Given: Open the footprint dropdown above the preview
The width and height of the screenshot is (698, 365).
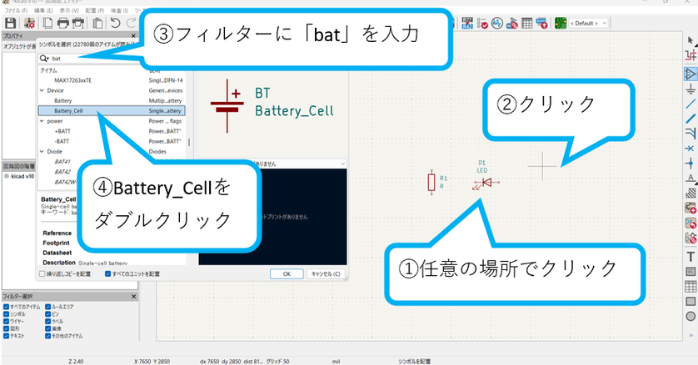Looking at the screenshot, I should click(x=343, y=164).
